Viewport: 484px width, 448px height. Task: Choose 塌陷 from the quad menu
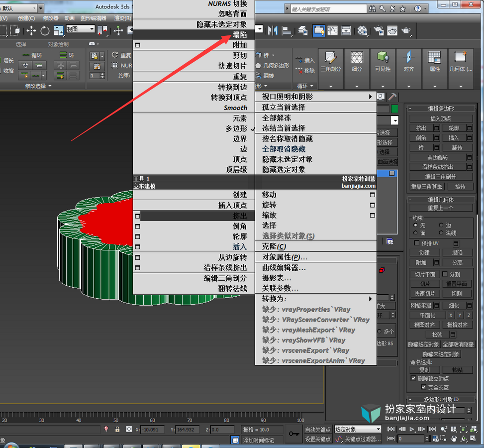(194, 35)
